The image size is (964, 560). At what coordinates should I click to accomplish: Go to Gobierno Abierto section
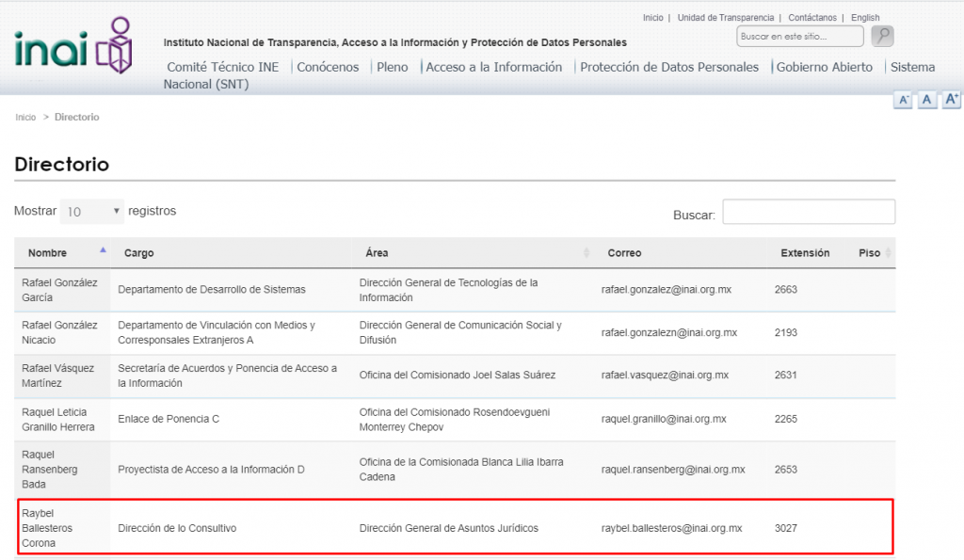[824, 67]
